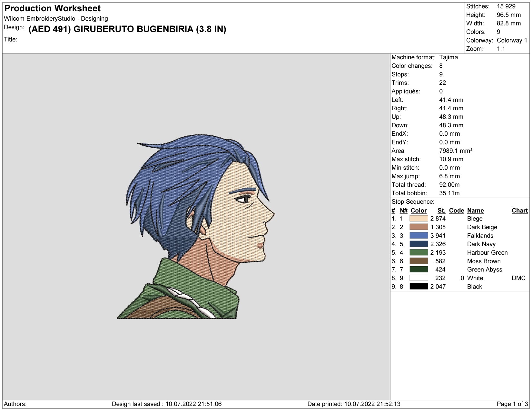Click 'Date printed: 10.07.2022 21:52:13'

coord(354,404)
